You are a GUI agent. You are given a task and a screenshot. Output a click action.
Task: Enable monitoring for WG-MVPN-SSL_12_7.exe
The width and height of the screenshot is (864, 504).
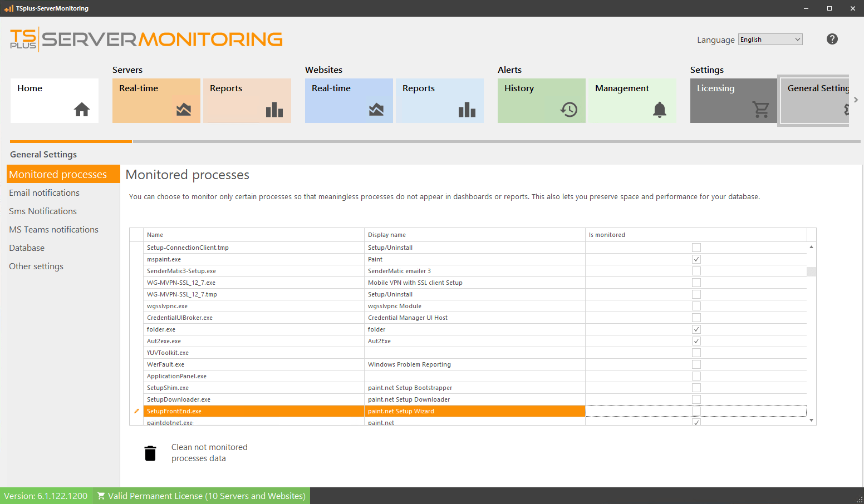(696, 283)
